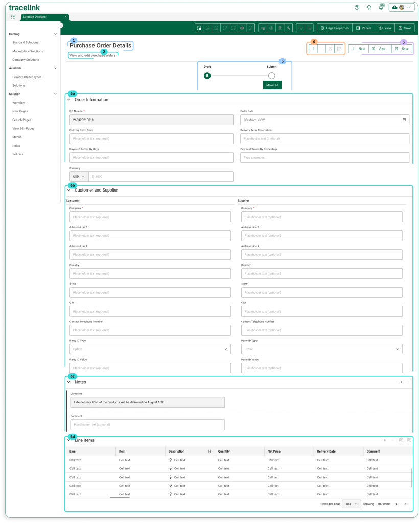Click the Delivery Term Code field

[151, 139]
